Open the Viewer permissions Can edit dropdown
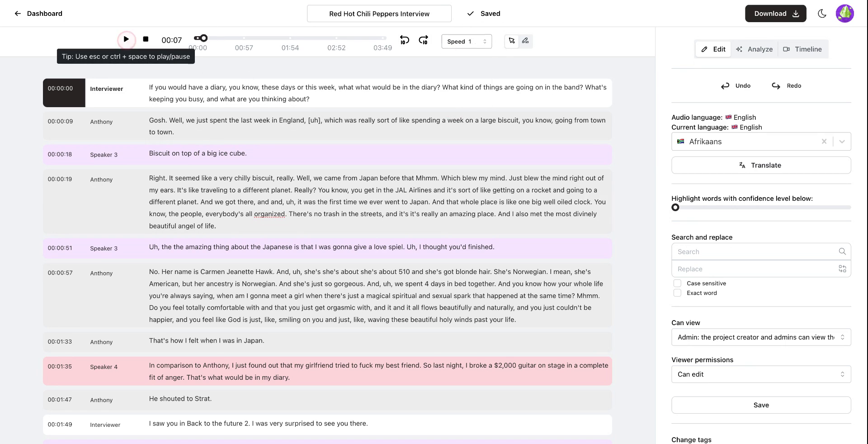868x444 pixels. pos(761,374)
